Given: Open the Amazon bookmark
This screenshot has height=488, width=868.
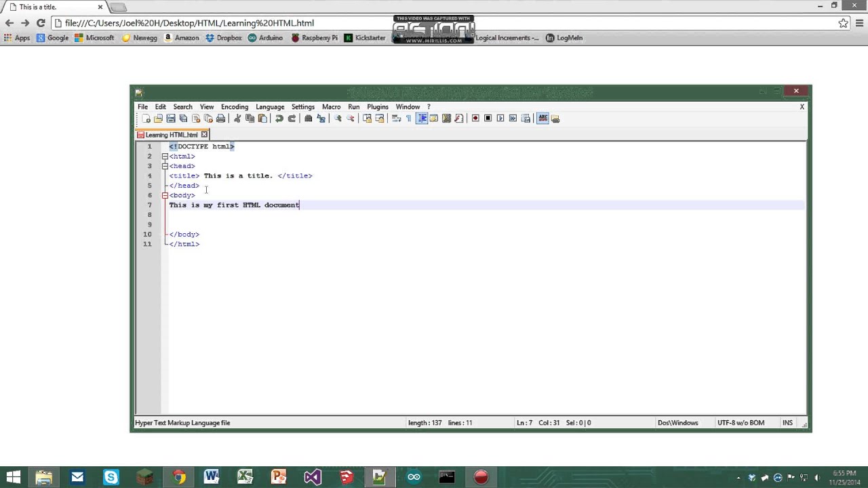Looking at the screenshot, I should [182, 38].
